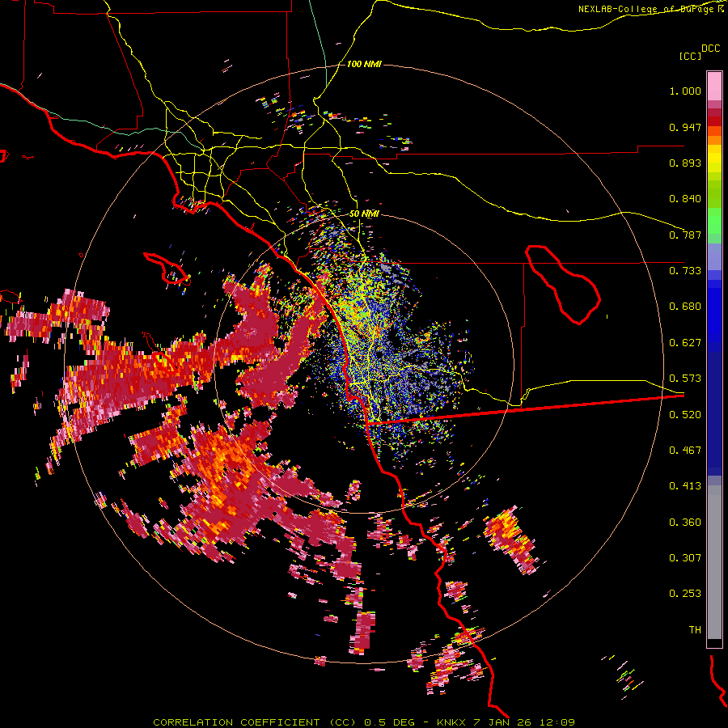Image resolution: width=728 pixels, height=728 pixels.
Task: Click the 50 NMI range ring label
Action: [x=364, y=214]
